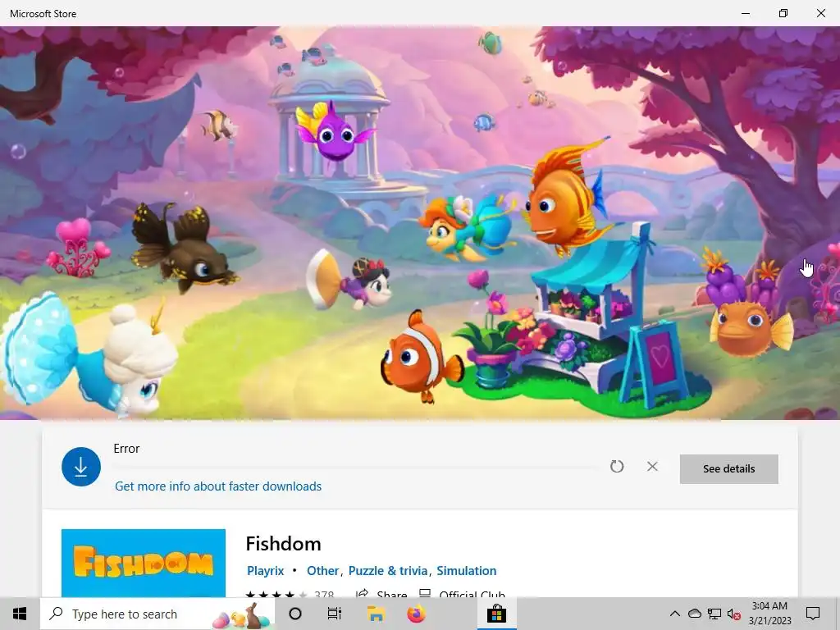The image size is (840, 630).
Task: Open the Puzzle & trivia category link
Action: tap(388, 571)
